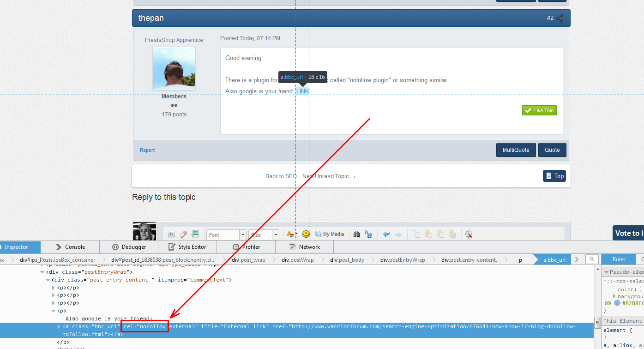Select div#ips_Posts.ipsBox_container breadcrumb

click(57, 260)
